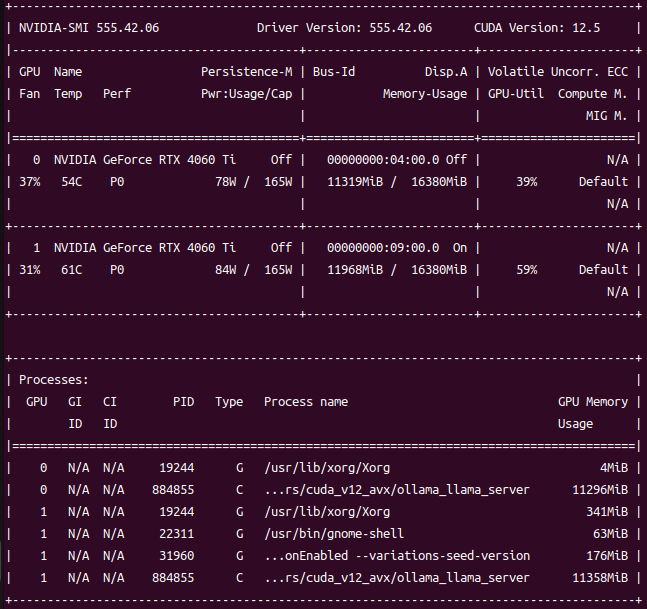Click the '39%' GPU utilization value
Screen dimensions: 647x609
(527, 182)
